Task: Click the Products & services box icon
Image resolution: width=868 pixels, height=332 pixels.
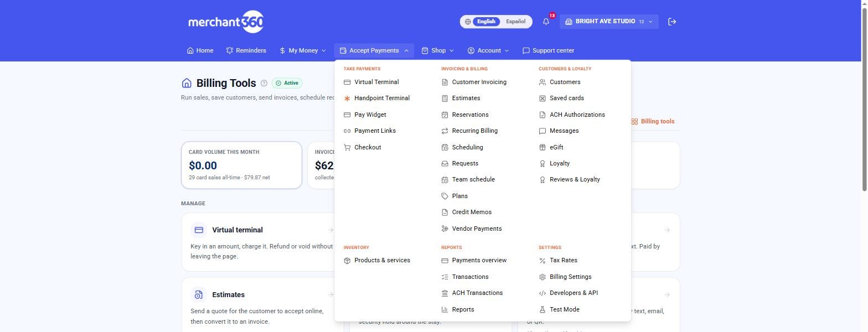Action: [x=347, y=261]
